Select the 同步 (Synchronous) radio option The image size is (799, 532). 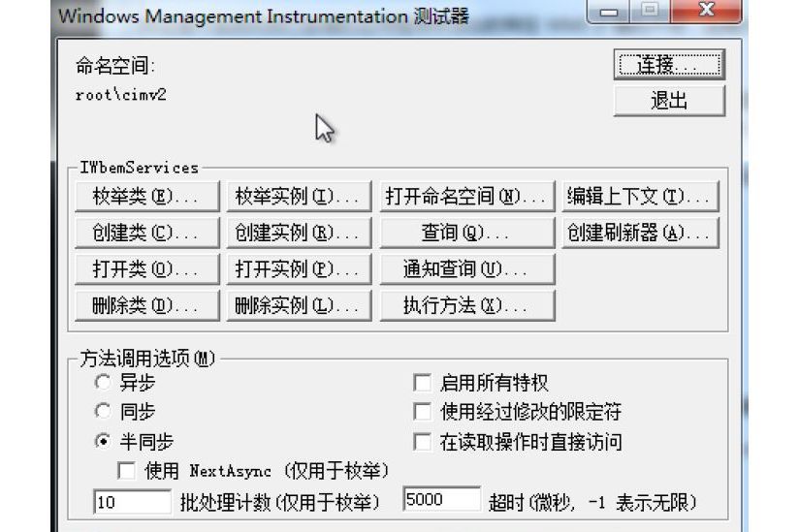[x=103, y=411]
